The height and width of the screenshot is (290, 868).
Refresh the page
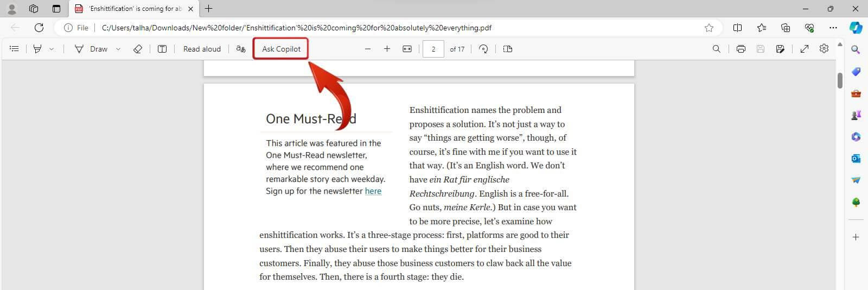[39, 28]
